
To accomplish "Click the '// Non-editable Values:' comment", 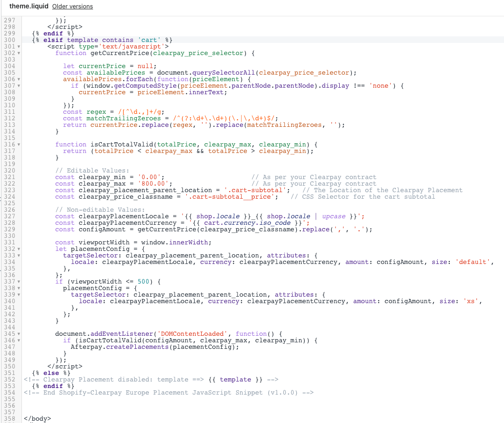I will 100,210.
